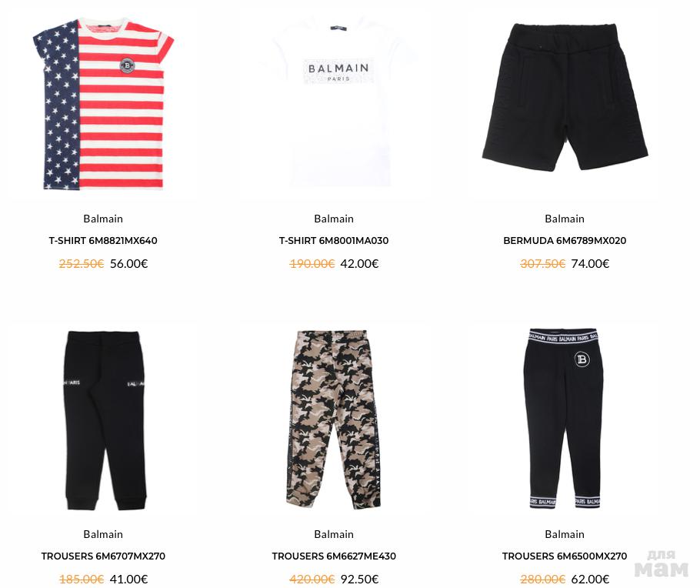
Task: Click the для мам watermark logo
Action: click(662, 564)
